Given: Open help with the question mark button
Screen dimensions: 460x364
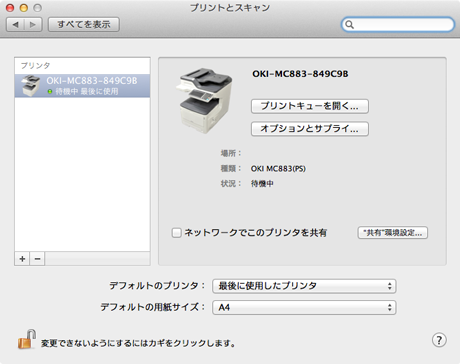Looking at the screenshot, I should [x=439, y=340].
